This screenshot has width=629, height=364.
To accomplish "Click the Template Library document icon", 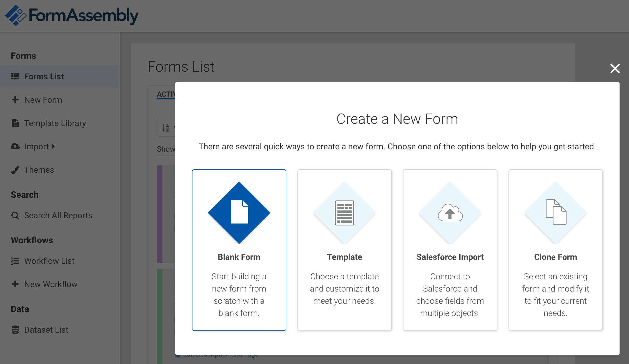I will 15,123.
